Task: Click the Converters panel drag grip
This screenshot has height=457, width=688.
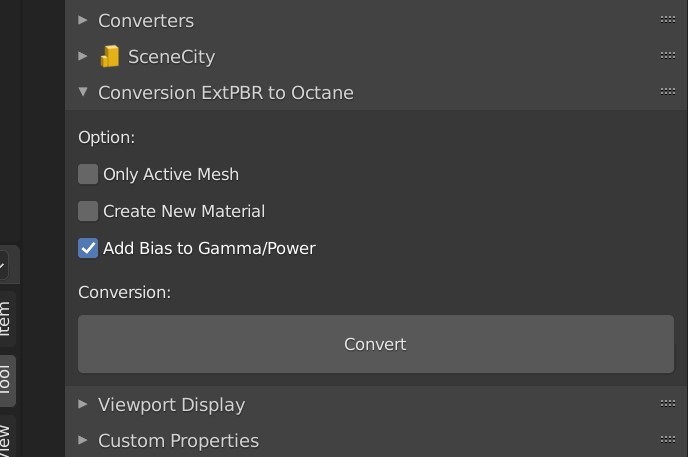Action: (x=668, y=20)
